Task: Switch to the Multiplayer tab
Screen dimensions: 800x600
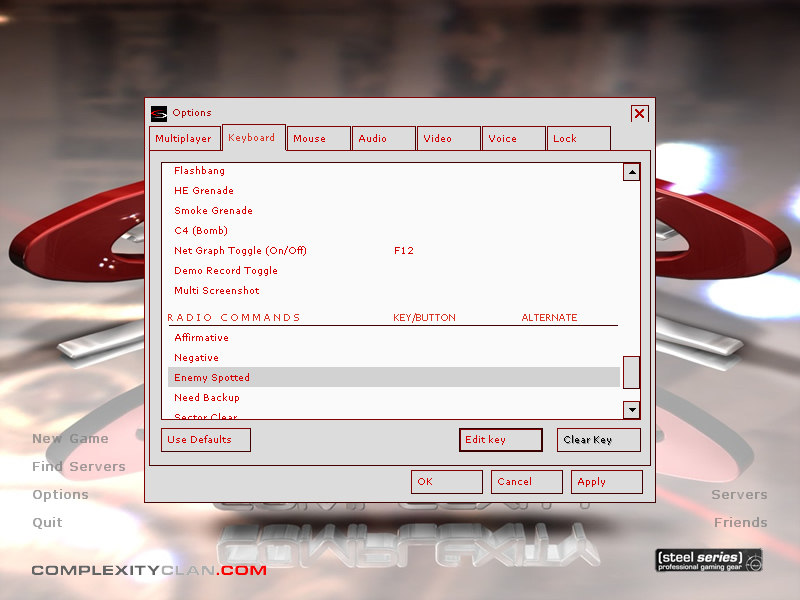Action: tap(183, 139)
